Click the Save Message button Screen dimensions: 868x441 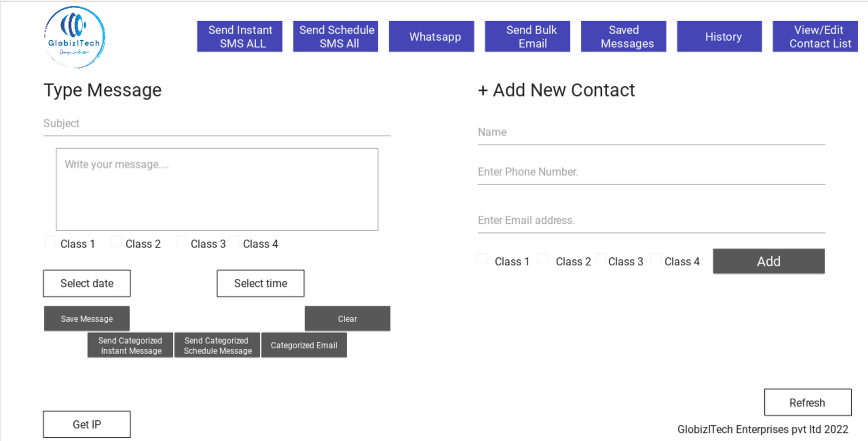(x=87, y=319)
